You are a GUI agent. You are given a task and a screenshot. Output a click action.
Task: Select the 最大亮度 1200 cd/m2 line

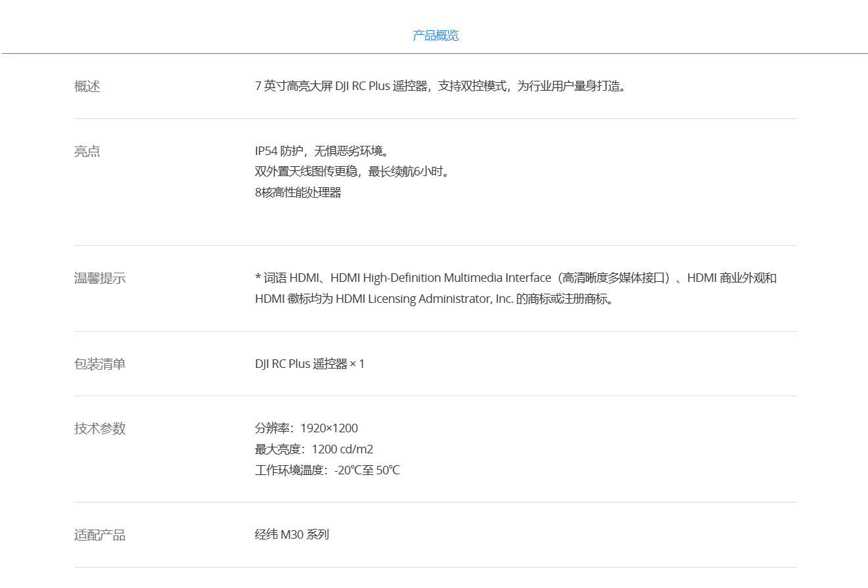314,449
